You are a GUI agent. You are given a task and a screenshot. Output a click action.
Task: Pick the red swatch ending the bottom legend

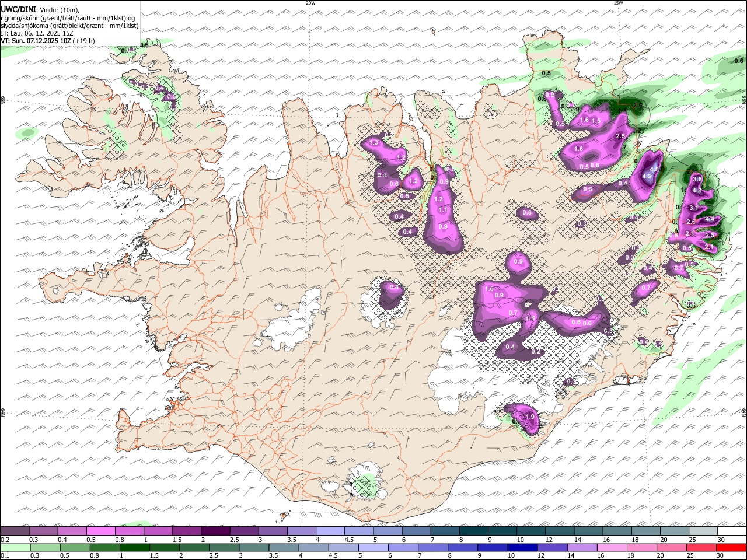point(731,548)
